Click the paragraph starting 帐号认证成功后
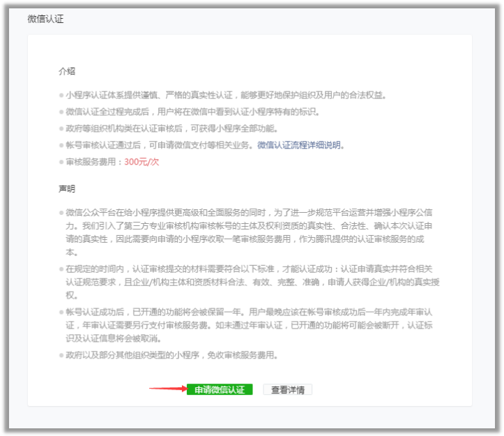Screen dimensions: 504x436 249,325
